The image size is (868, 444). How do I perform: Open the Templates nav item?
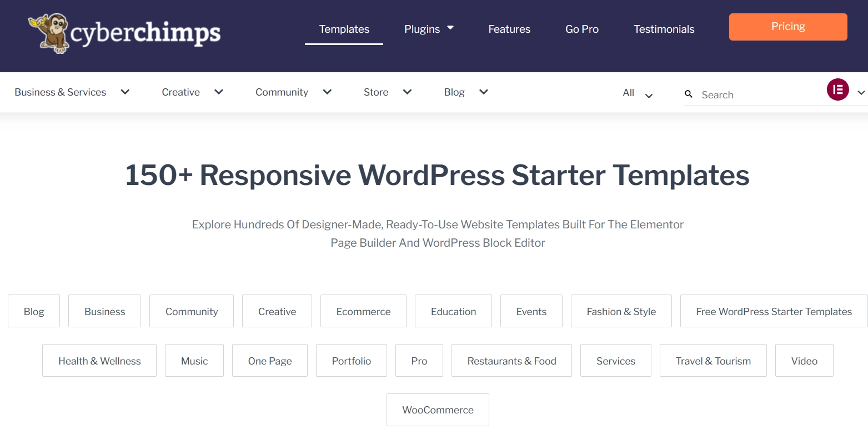pos(344,29)
